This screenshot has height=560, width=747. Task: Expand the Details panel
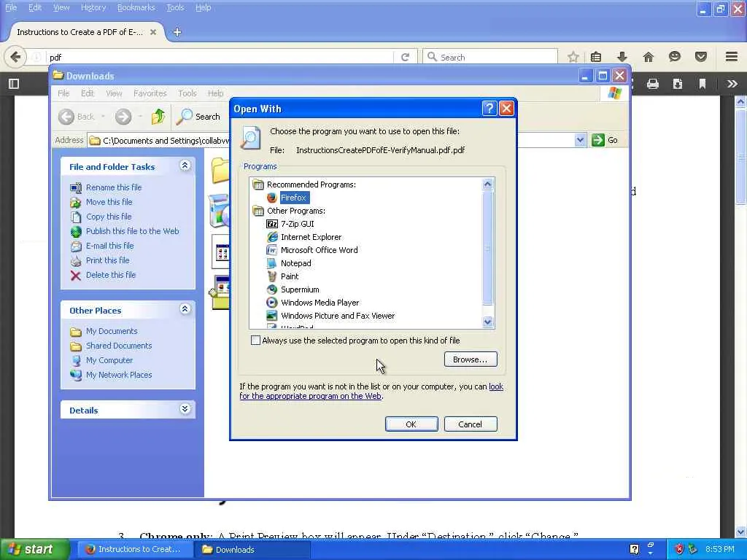tap(185, 410)
